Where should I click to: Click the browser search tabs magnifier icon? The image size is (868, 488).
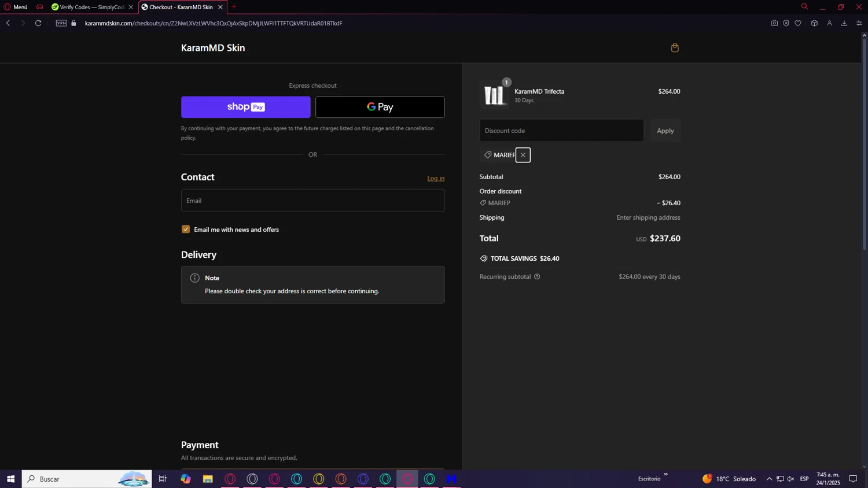pyautogui.click(x=804, y=7)
